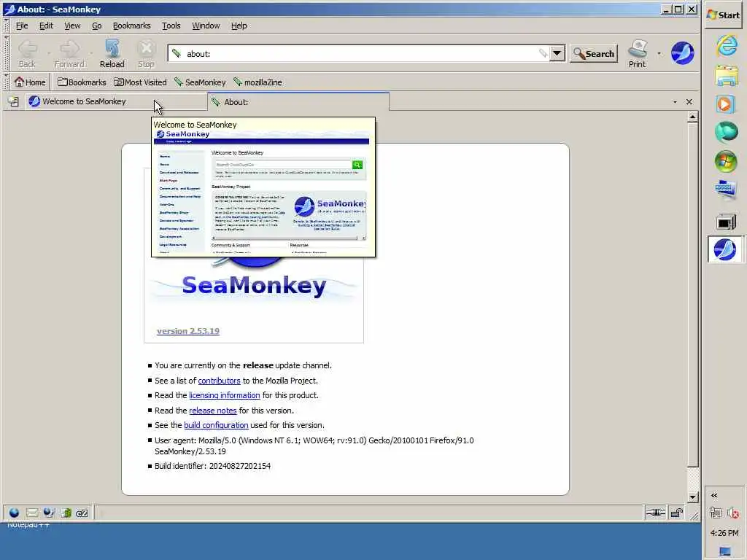Viewport: 747px width, 560px height.
Task: Select the About: tab
Action: pyautogui.click(x=298, y=102)
